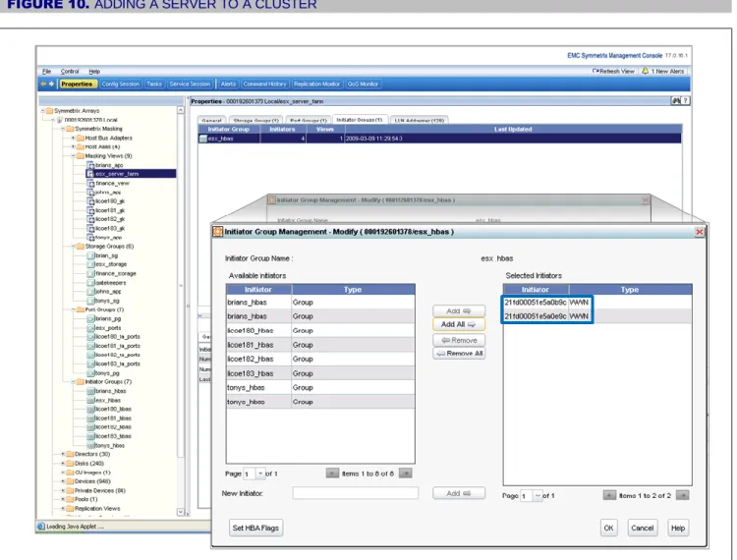Collapse the Storage Groups (6) node

coord(74,247)
